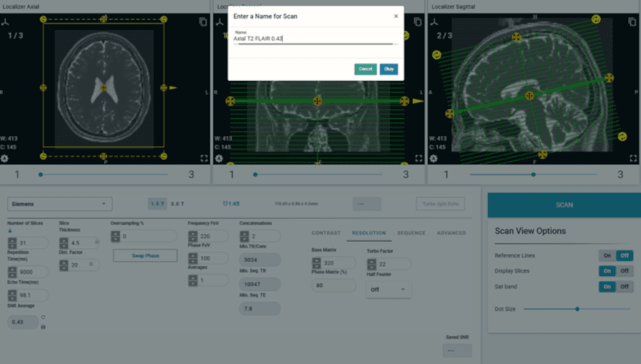Click fullscreen icon in Localizer Axial view

pyautogui.click(x=203, y=159)
